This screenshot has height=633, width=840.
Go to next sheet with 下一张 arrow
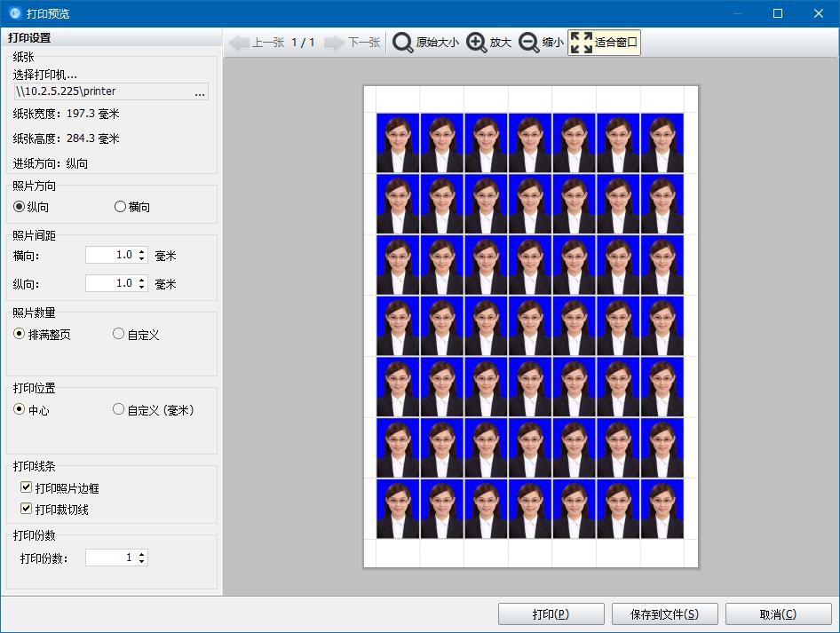[334, 43]
